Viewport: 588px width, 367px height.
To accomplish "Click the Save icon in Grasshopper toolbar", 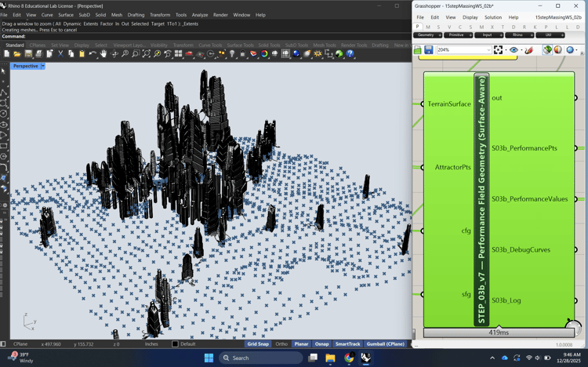I will (x=429, y=50).
